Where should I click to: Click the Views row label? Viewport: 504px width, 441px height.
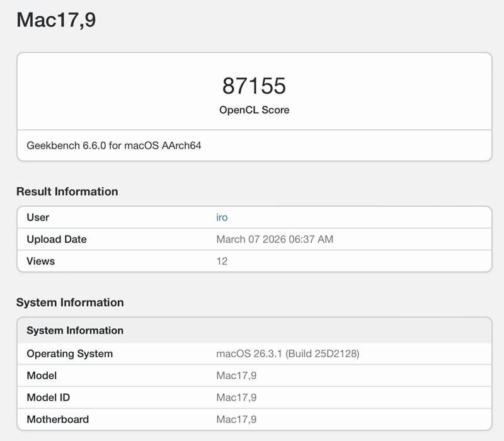pos(40,261)
